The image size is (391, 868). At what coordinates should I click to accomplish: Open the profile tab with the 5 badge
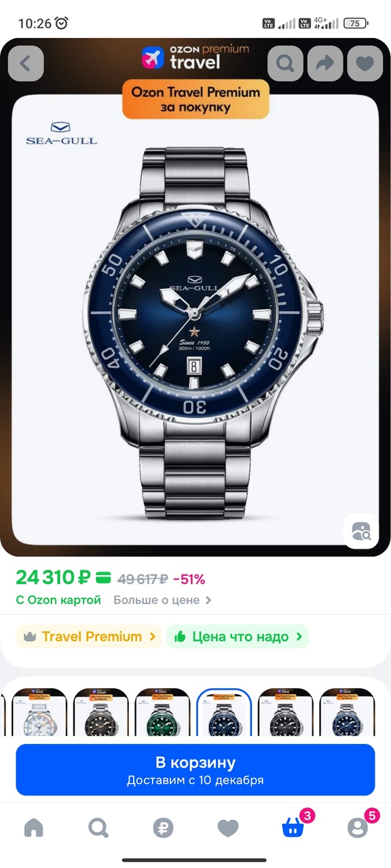coord(358,826)
